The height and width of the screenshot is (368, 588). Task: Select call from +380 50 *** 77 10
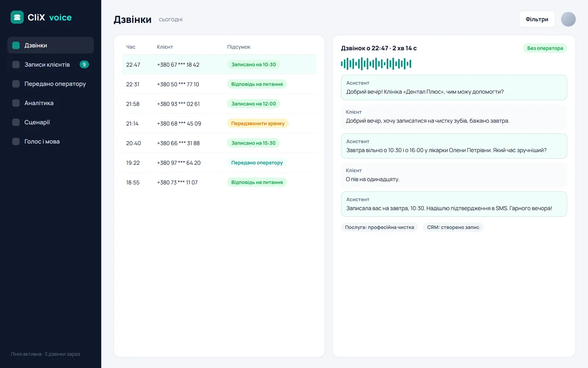point(219,84)
